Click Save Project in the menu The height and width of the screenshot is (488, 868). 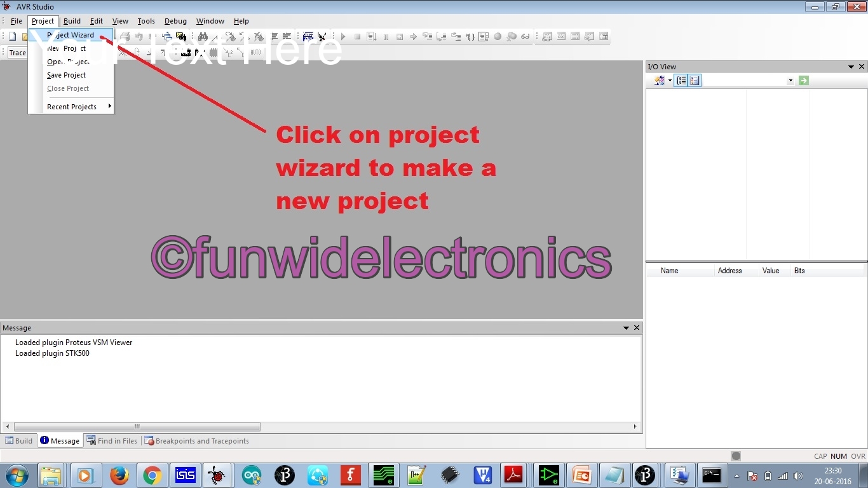[66, 75]
